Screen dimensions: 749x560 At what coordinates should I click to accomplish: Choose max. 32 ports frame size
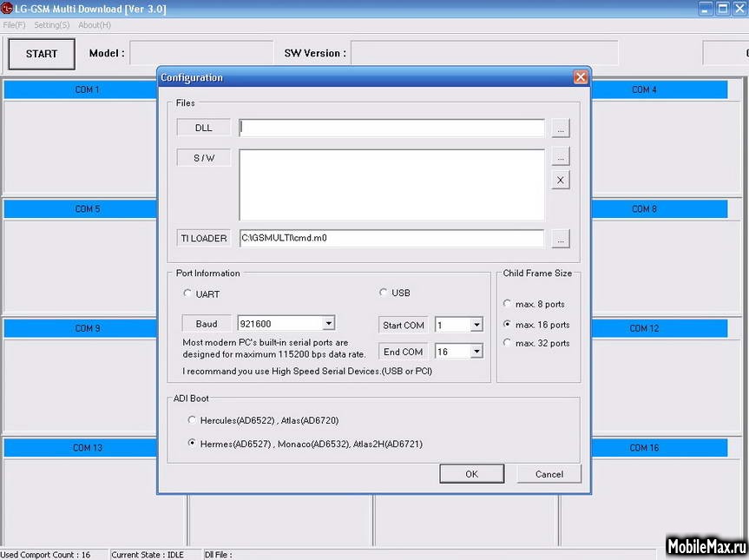pyautogui.click(x=508, y=343)
